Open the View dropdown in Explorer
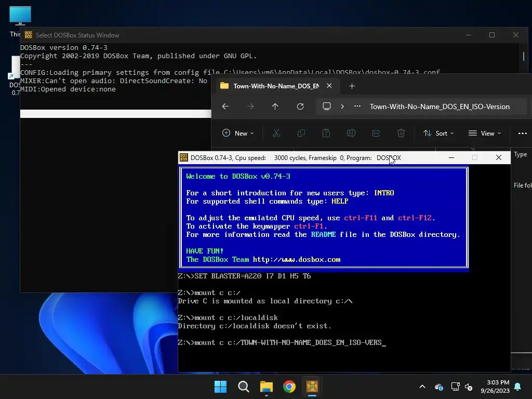 (x=485, y=134)
